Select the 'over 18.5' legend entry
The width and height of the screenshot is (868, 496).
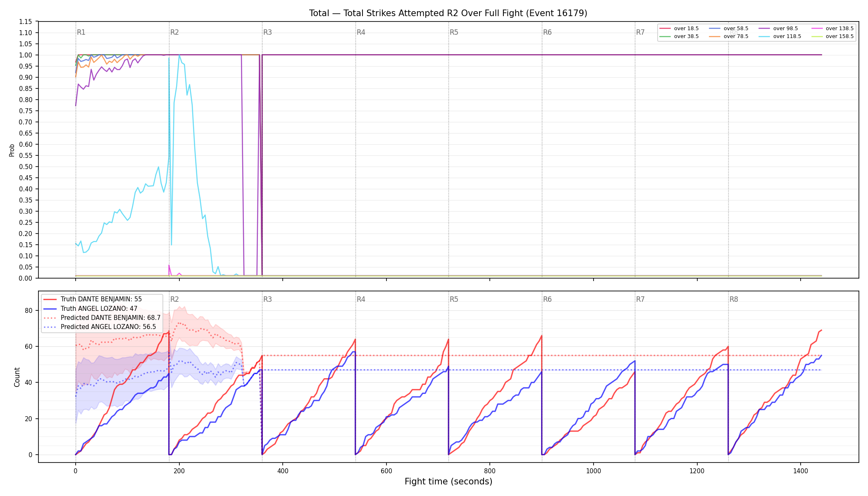[x=679, y=29]
